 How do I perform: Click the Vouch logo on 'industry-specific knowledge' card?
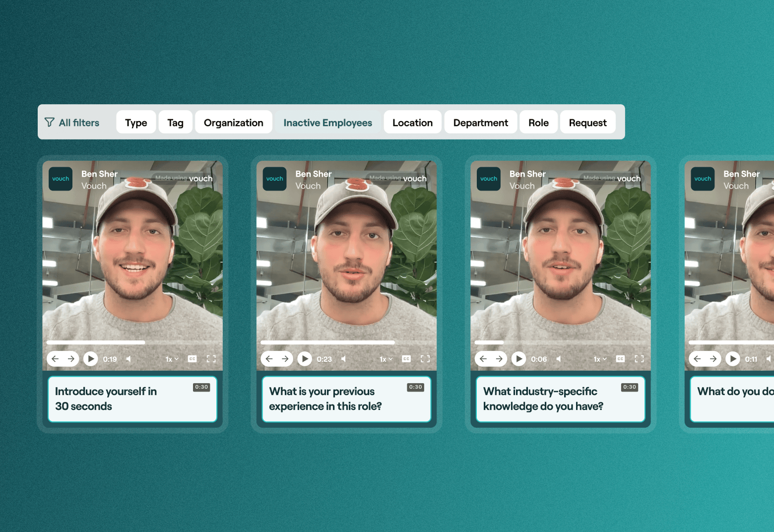[489, 179]
